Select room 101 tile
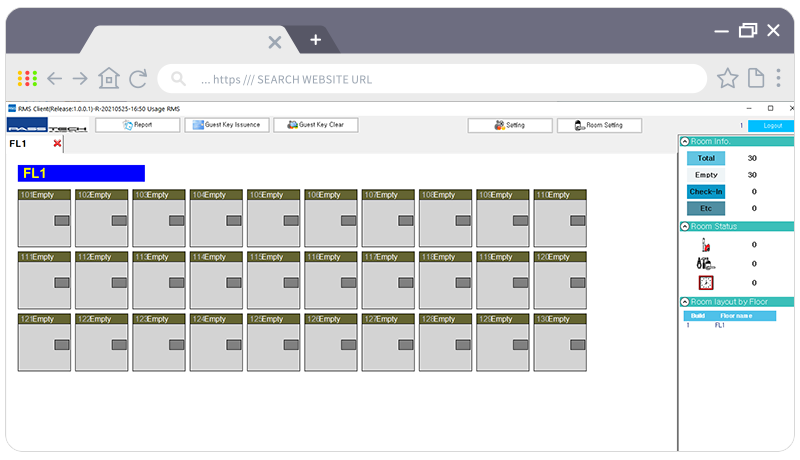The image size is (800, 460). [44, 218]
